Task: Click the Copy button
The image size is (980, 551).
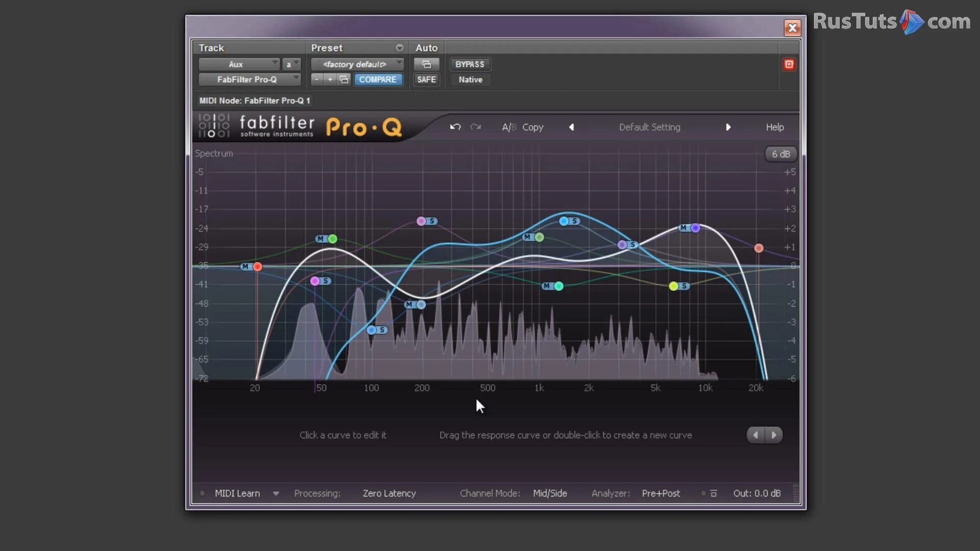Action: (x=532, y=127)
